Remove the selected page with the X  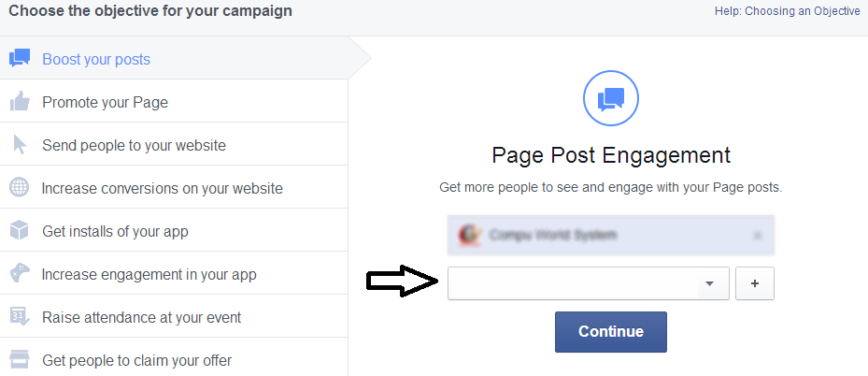pyautogui.click(x=758, y=236)
